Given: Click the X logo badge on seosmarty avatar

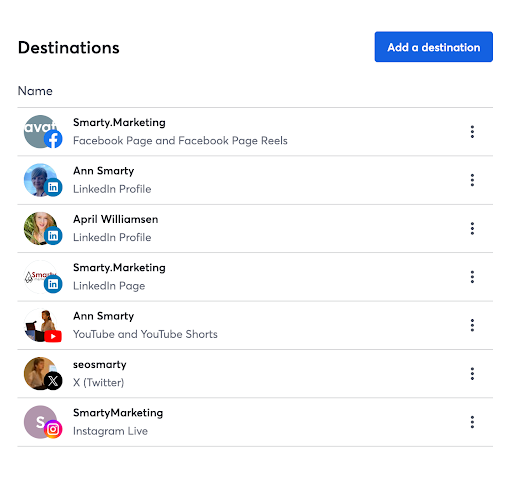Looking at the screenshot, I should (x=53, y=381).
